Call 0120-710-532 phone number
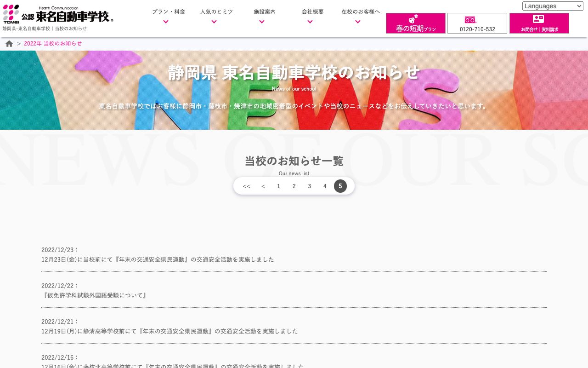Screen dimensions: 588x368 click(477, 29)
